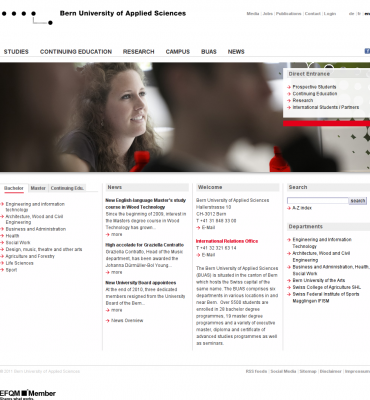Click the search text field
This screenshot has width=370, height=400.
pyautogui.click(x=318, y=201)
